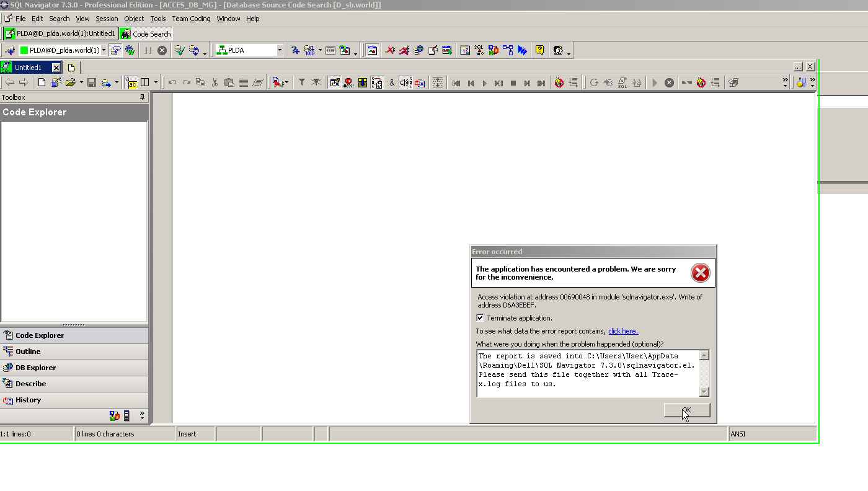Click the debugger play triangle icon
The height and width of the screenshot is (491, 868).
485,82
